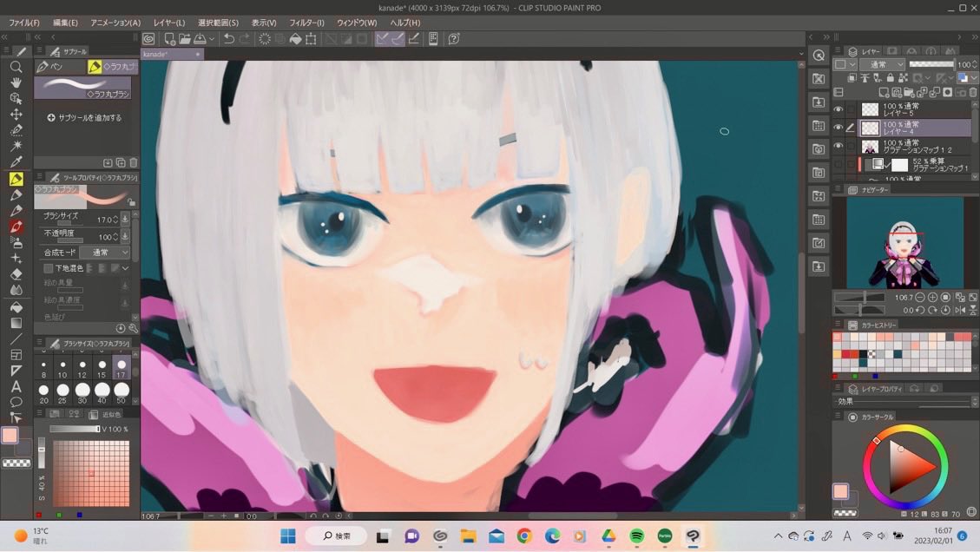Create new raster layer icon
The height and width of the screenshot is (552, 980).
click(884, 93)
